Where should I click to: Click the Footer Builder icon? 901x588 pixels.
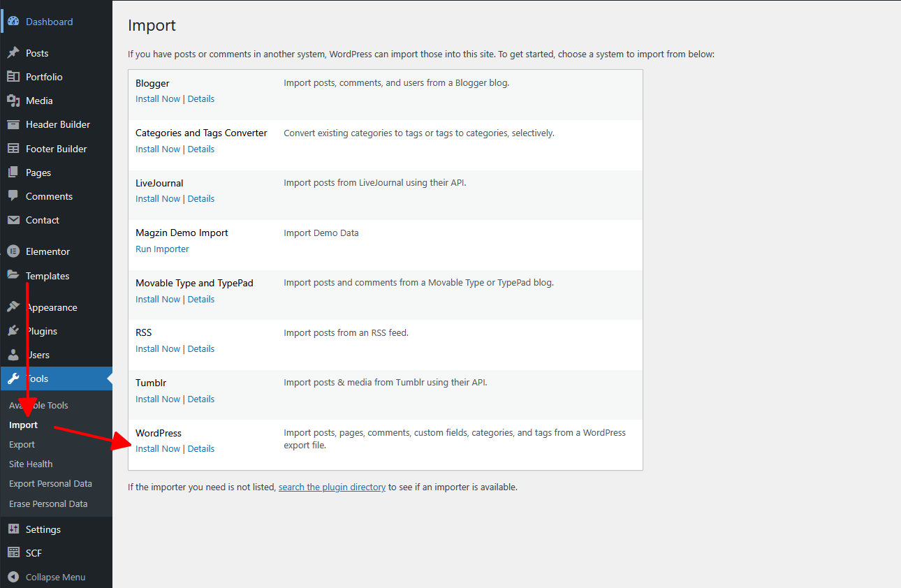(13, 149)
